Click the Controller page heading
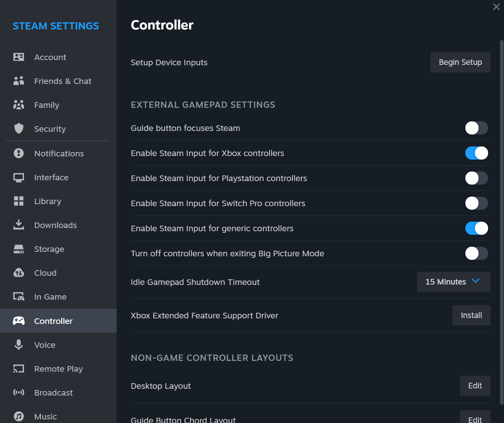 coord(162,25)
